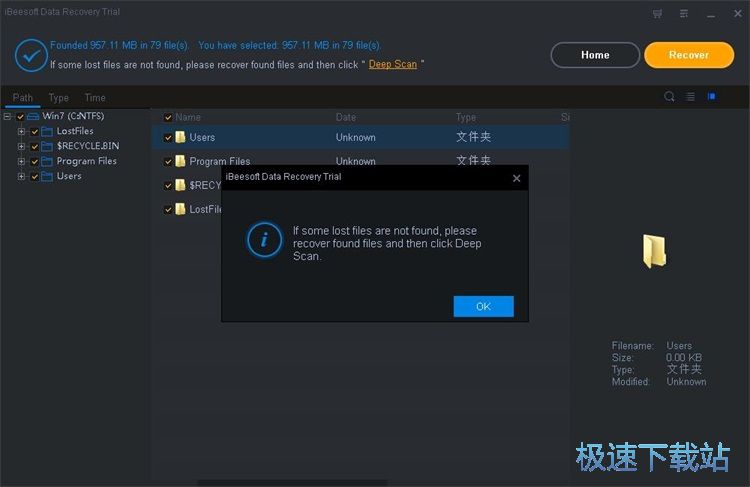Expand the $RECYCLE.BIN tree node
This screenshot has height=487, width=750.
21,146
